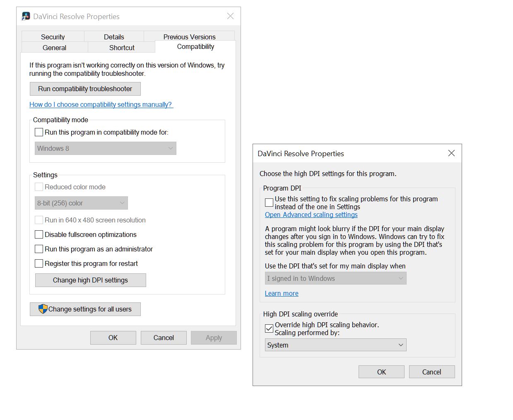The height and width of the screenshot is (420, 513).
Task: Check Register this program for restart
Action: (39, 263)
